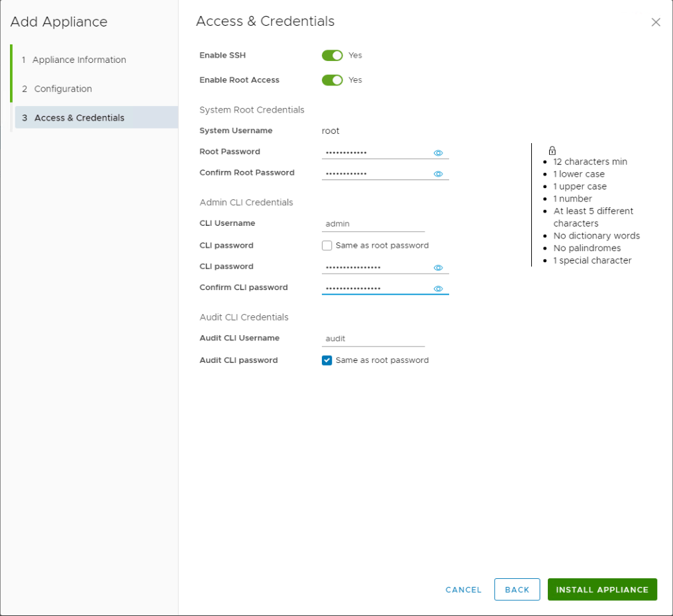Select step 3 Access & Credentials

(79, 118)
